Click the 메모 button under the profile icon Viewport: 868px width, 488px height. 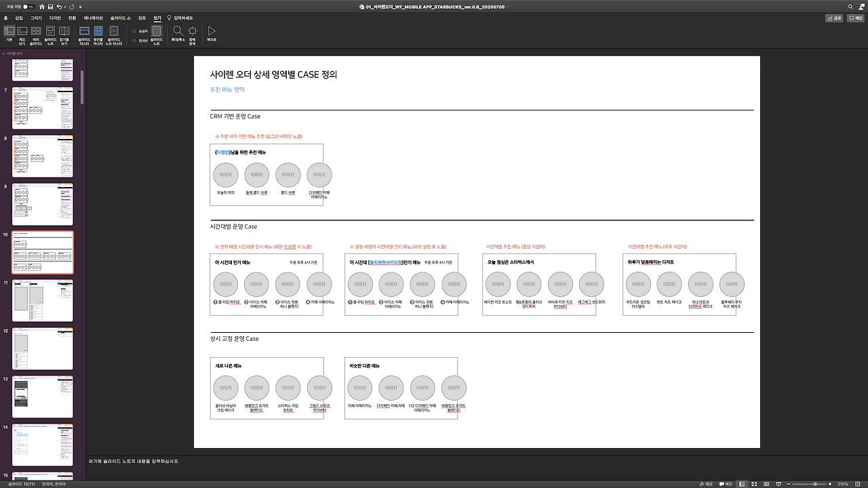(x=854, y=18)
